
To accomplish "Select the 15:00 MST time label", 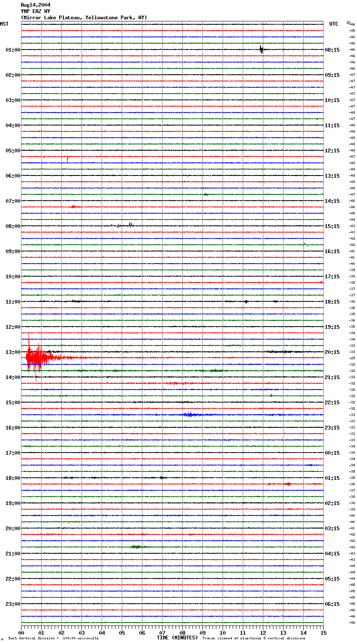I will coord(13,403).
